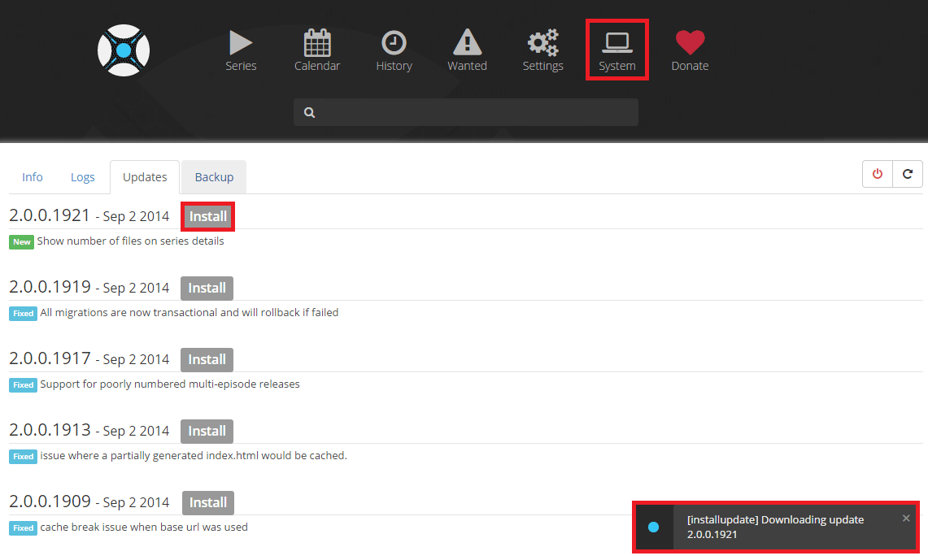
Task: Open the Series section
Action: 241,51
